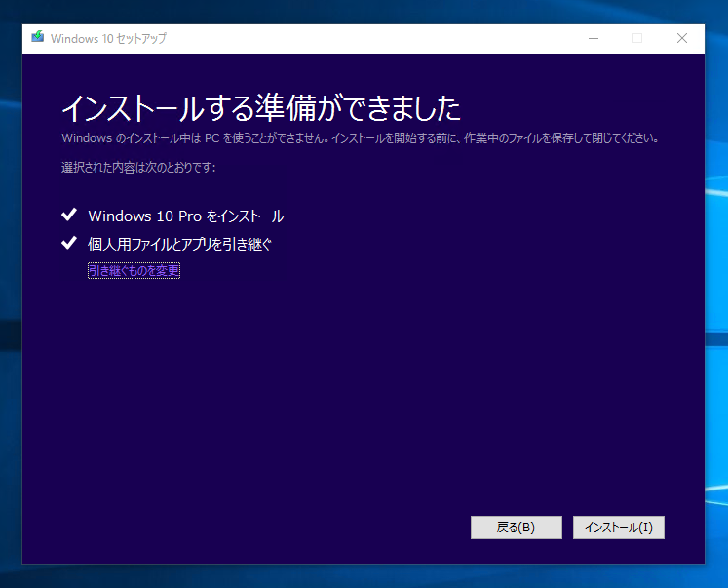The image size is (728, 588).
Task: Close the Windows 10 セットアップ window
Action: click(682, 38)
